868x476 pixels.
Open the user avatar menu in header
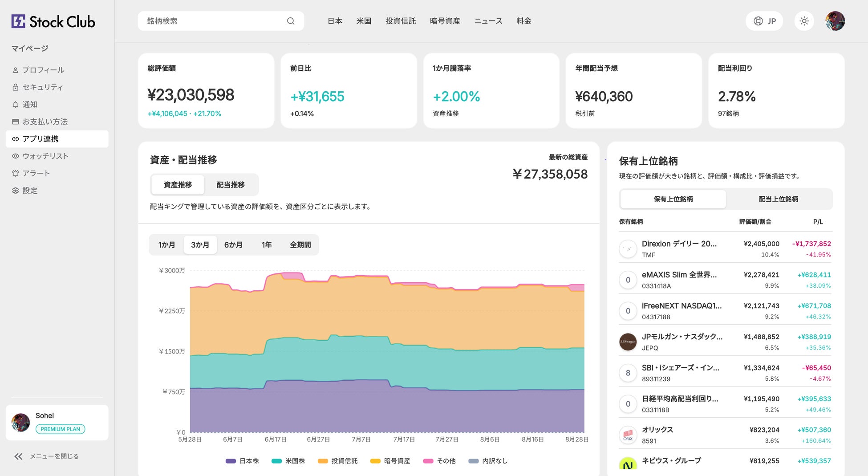click(x=835, y=21)
